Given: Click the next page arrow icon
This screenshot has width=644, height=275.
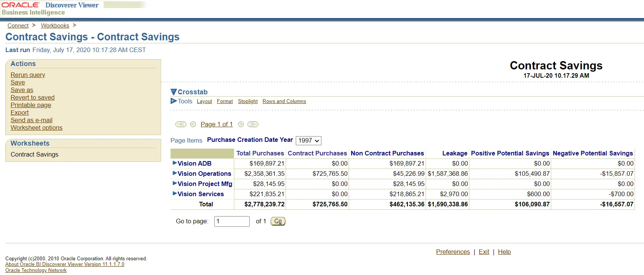Looking at the screenshot, I should coord(241,124).
